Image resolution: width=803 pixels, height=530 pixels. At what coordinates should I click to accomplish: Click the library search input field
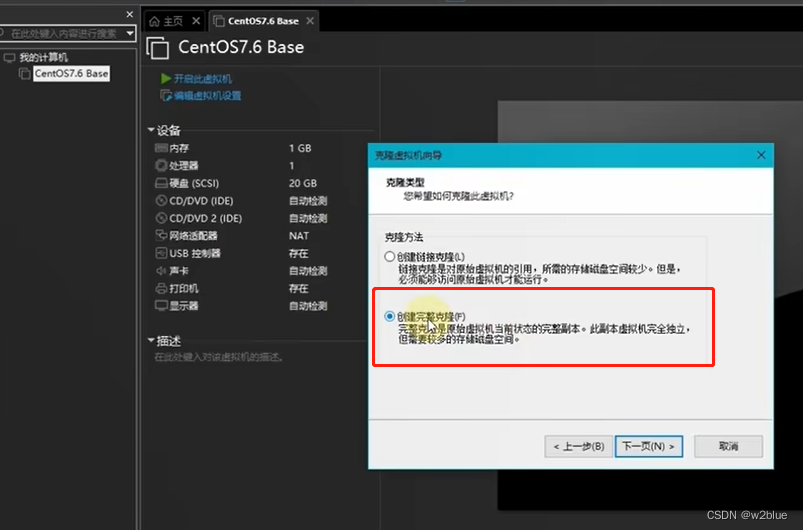click(x=64, y=34)
